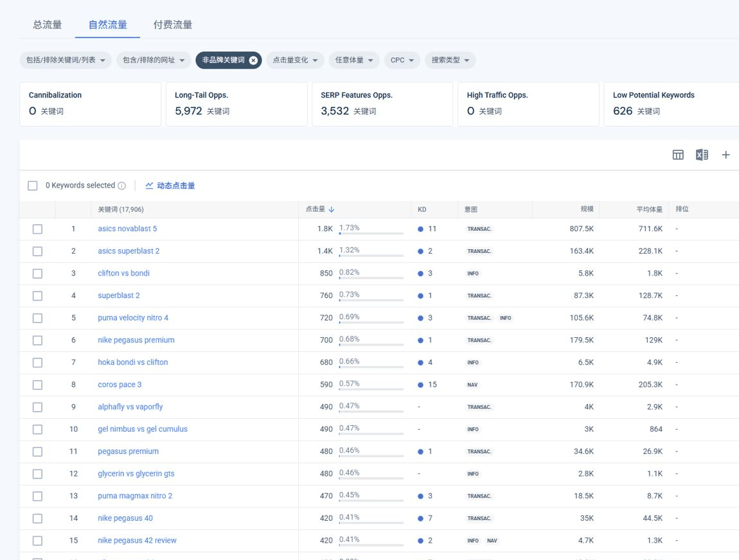Tick checkbox next to superblast 2 row 4
Viewport: 739px width, 560px height.
tap(37, 296)
